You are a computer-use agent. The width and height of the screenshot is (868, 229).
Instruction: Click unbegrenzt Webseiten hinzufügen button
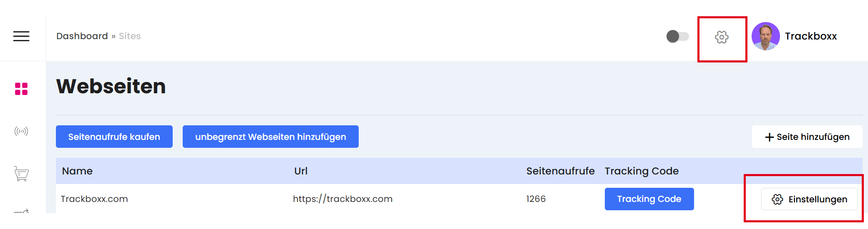tap(270, 137)
